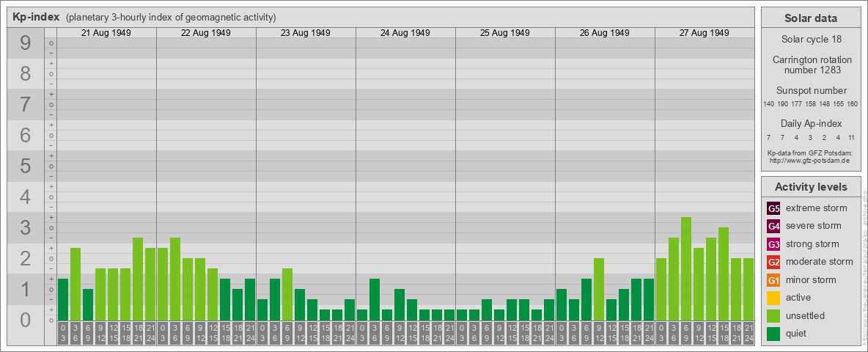Click the Solar cycle 18 text

point(811,40)
